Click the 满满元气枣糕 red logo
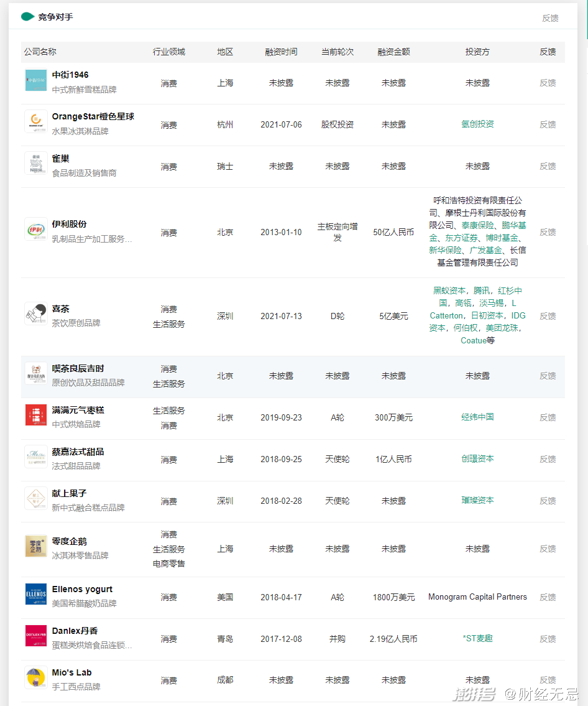This screenshot has width=588, height=706. click(36, 416)
